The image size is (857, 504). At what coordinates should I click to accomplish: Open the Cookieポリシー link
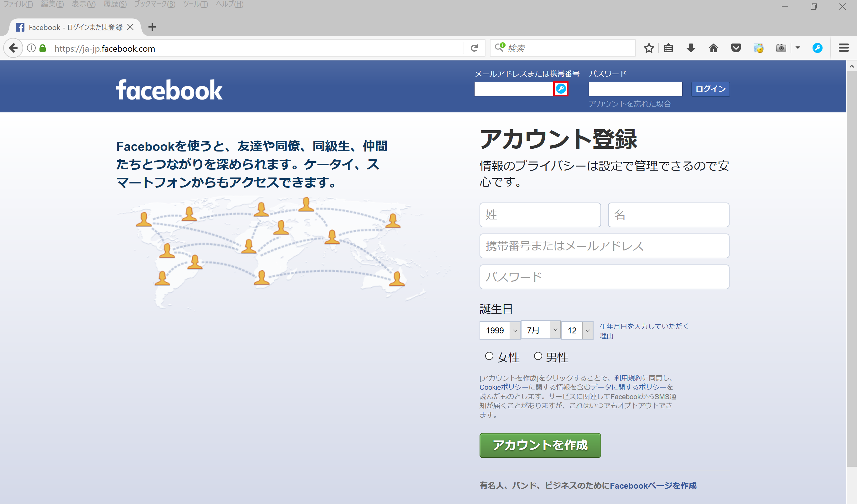[x=504, y=387]
